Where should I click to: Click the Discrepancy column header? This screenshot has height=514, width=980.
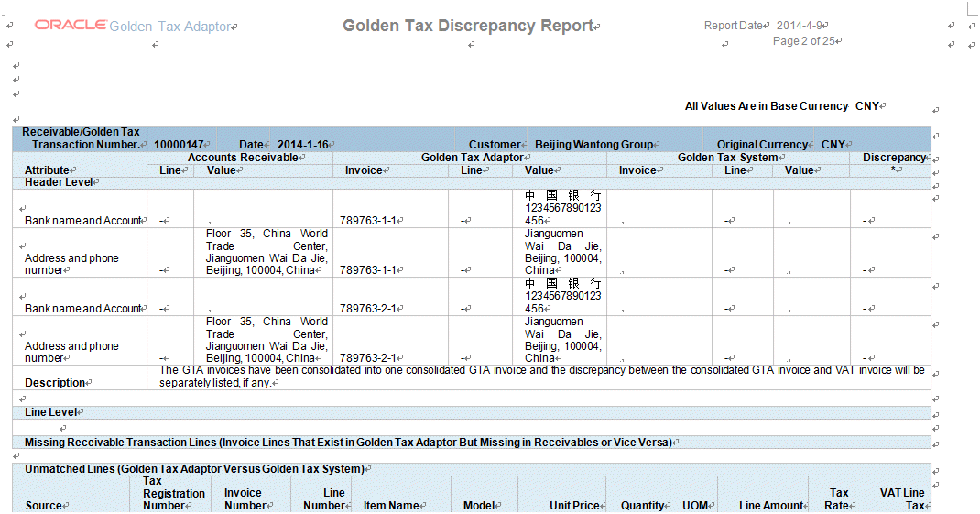[895, 158]
